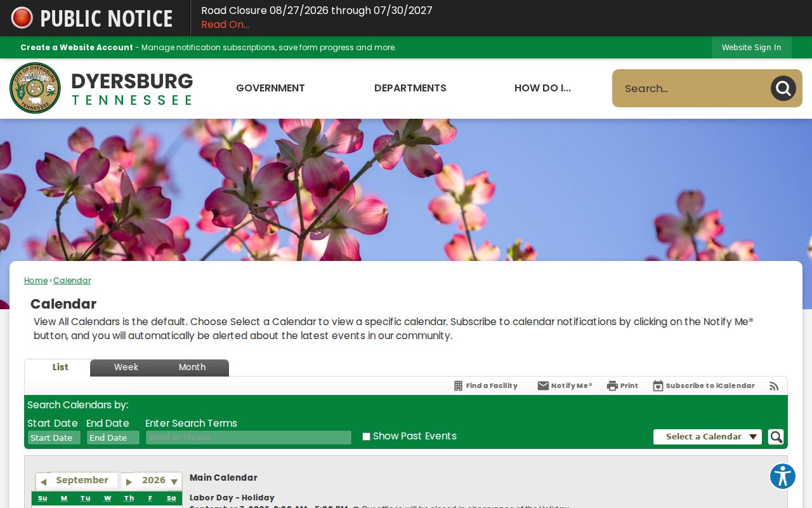
Task: Click the Home breadcrumb link
Action: (36, 281)
